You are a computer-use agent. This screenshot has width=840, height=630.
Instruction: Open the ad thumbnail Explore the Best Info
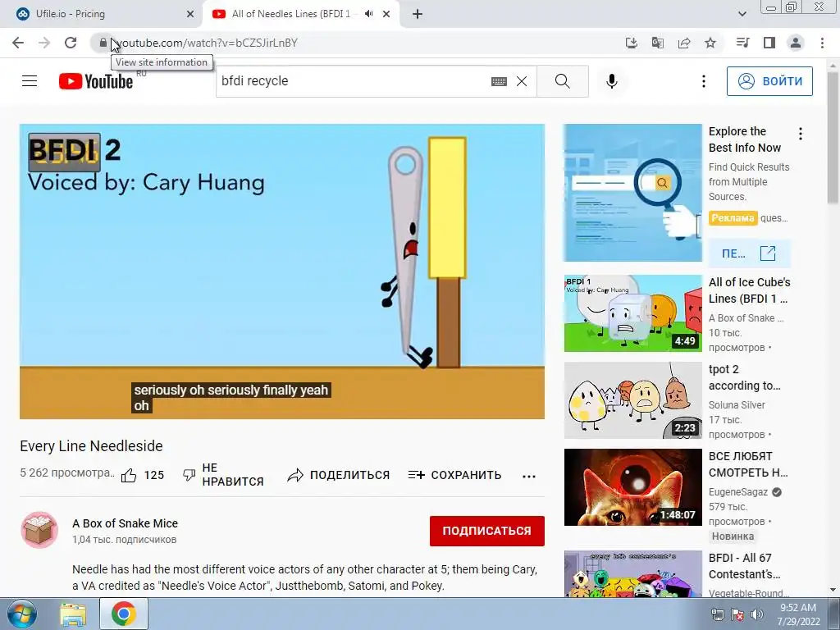coord(632,193)
